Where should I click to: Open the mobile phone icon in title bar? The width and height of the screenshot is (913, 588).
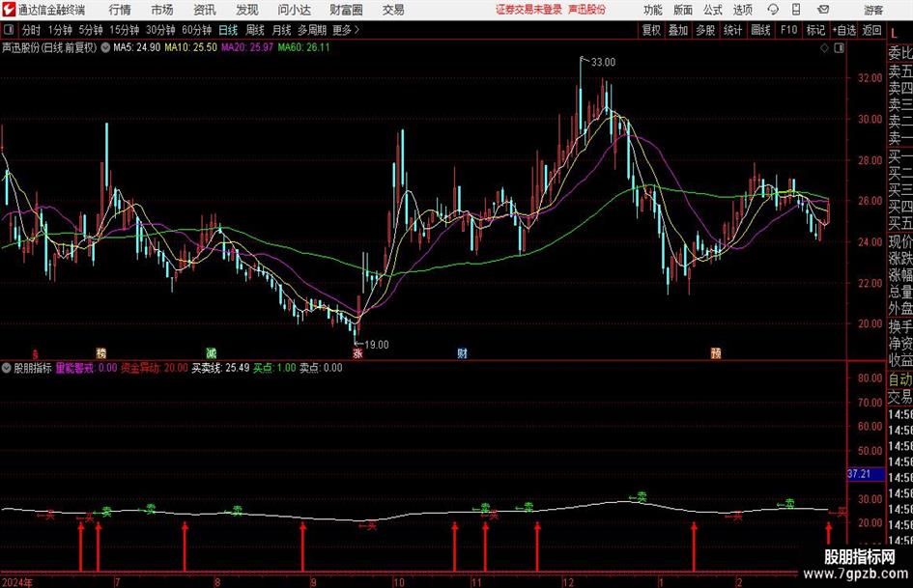(x=796, y=10)
